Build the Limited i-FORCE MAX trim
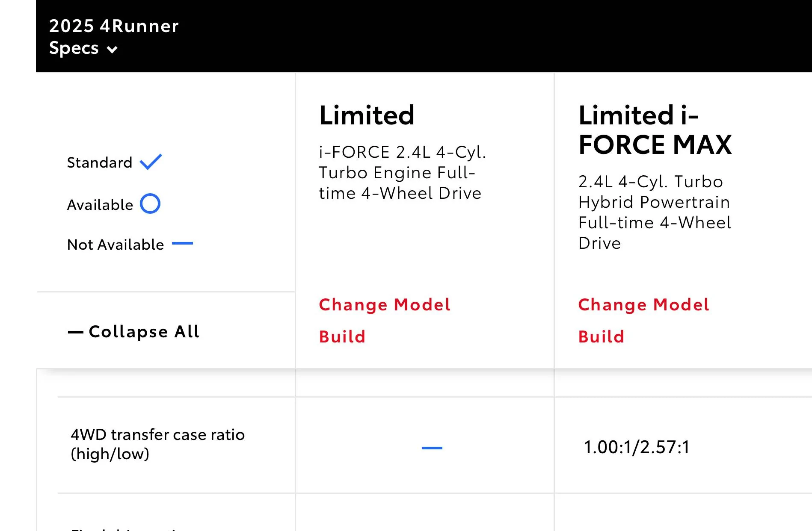The height and width of the screenshot is (531, 812). coord(602,336)
